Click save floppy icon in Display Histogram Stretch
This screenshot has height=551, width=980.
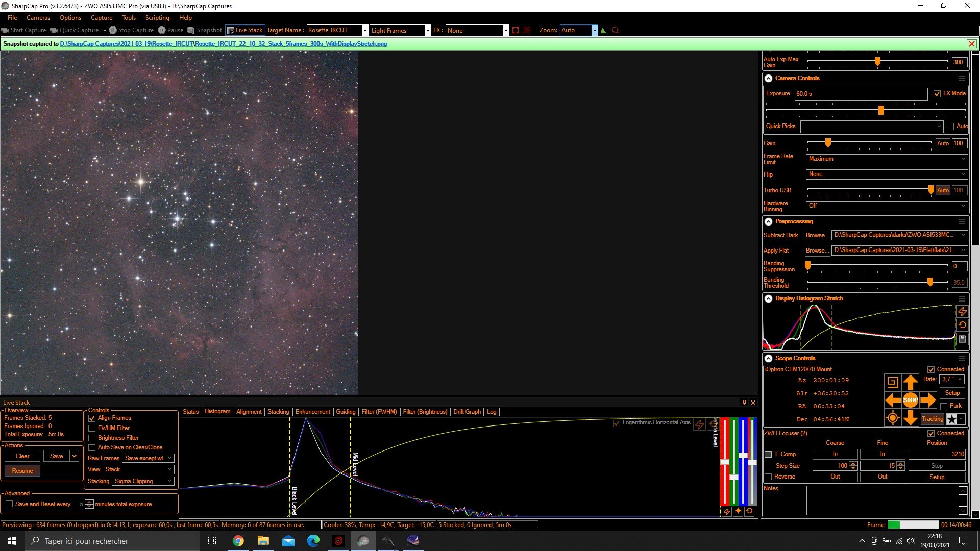pos(962,339)
